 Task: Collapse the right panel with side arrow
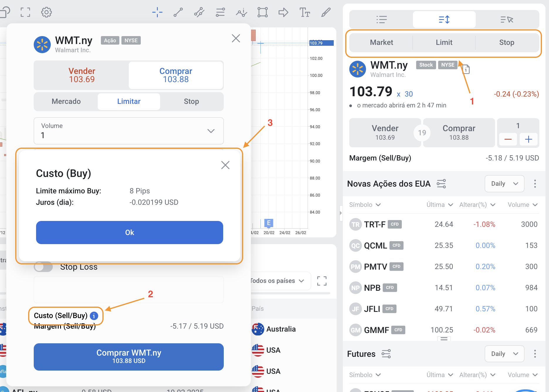coord(340,213)
